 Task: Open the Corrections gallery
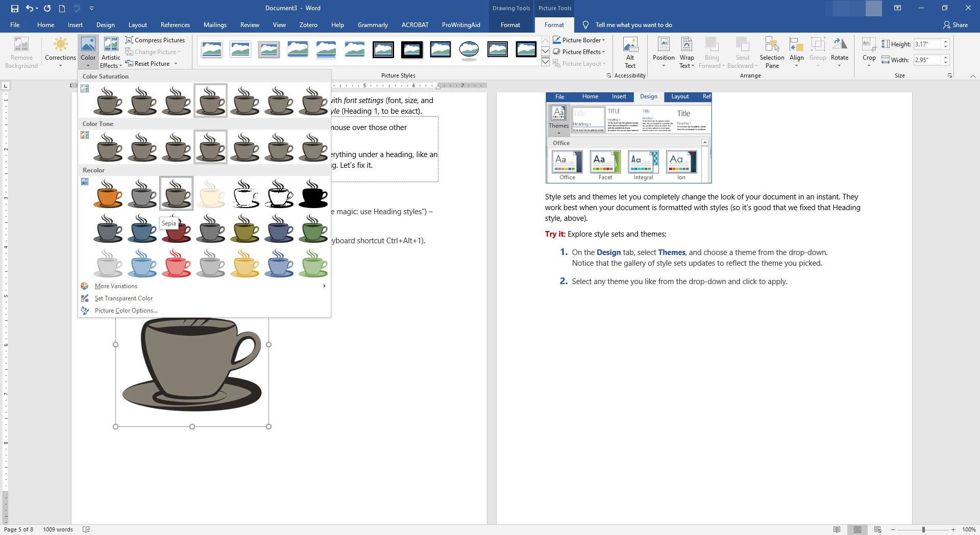(60, 52)
